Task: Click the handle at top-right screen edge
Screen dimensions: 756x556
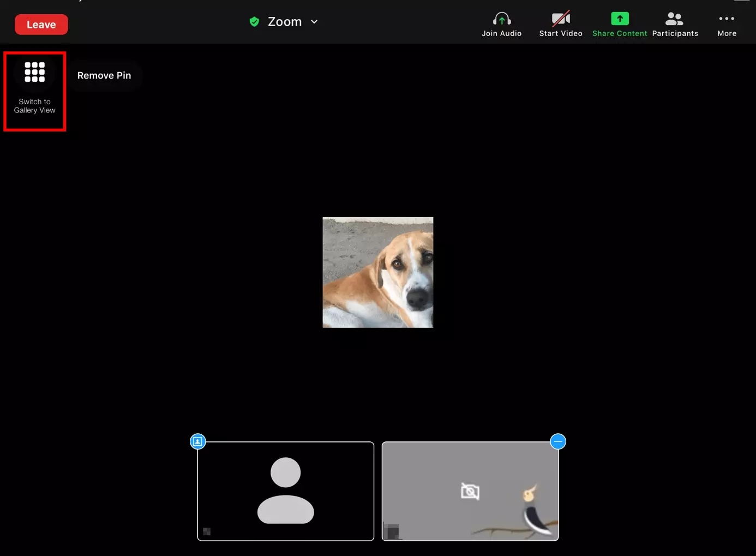Action: click(x=741, y=1)
